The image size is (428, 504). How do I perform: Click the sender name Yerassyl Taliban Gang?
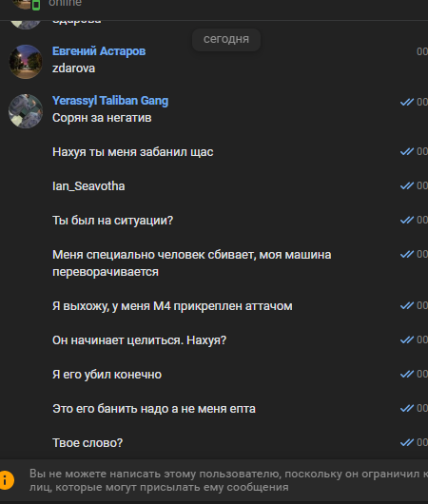tap(110, 101)
